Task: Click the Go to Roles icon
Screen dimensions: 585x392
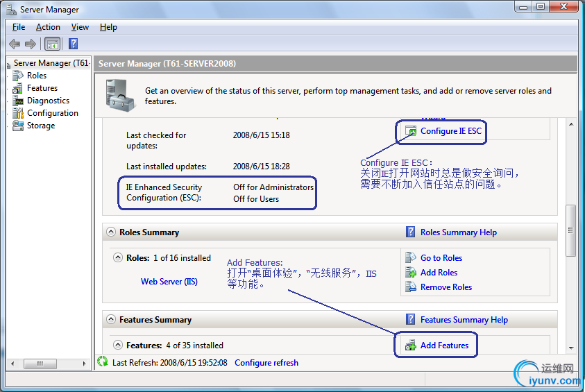Action: point(411,257)
